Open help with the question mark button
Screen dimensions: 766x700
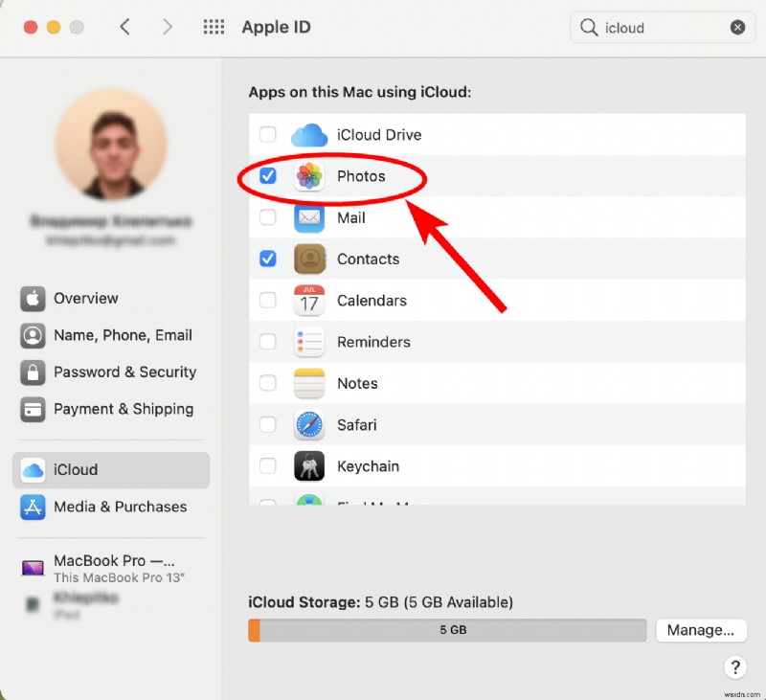click(x=735, y=666)
